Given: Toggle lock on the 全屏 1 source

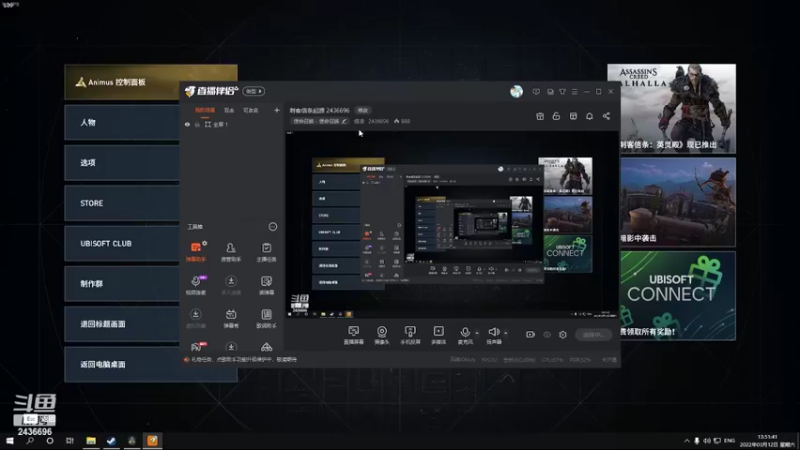Looking at the screenshot, I should click(197, 124).
